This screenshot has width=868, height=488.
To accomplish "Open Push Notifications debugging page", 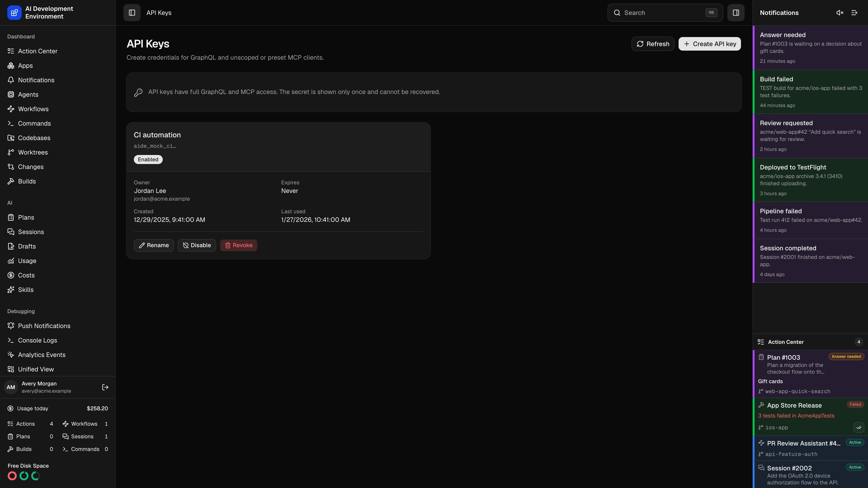I will coord(58,326).
